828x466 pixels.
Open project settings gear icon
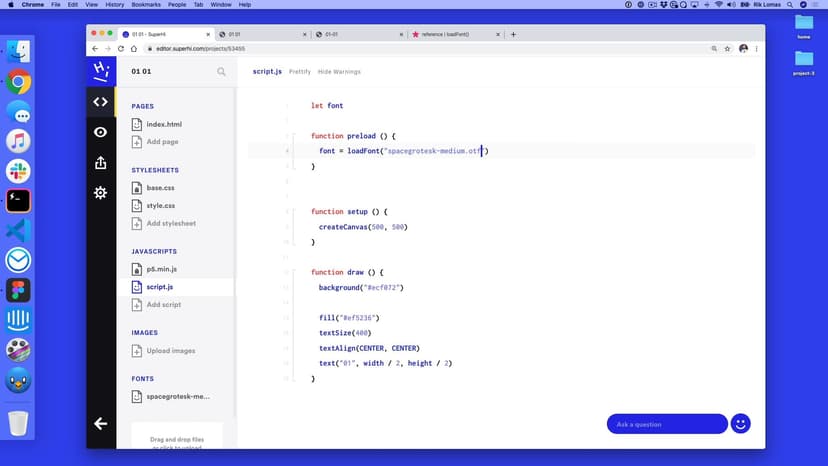[x=100, y=193]
